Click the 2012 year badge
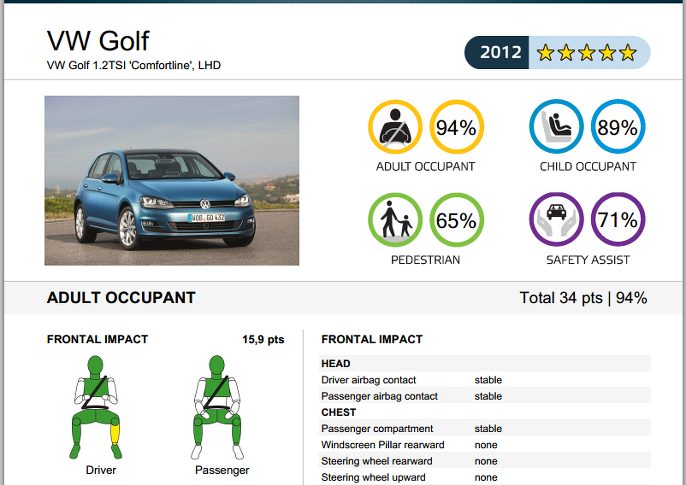Image resolution: width=686 pixels, height=485 pixels. [497, 52]
